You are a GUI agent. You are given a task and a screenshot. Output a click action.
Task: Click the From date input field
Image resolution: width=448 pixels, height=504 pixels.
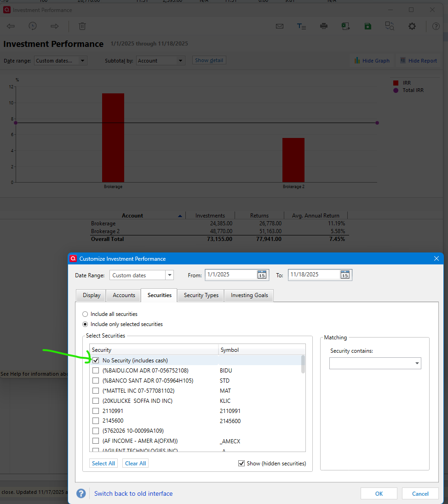tap(231, 275)
